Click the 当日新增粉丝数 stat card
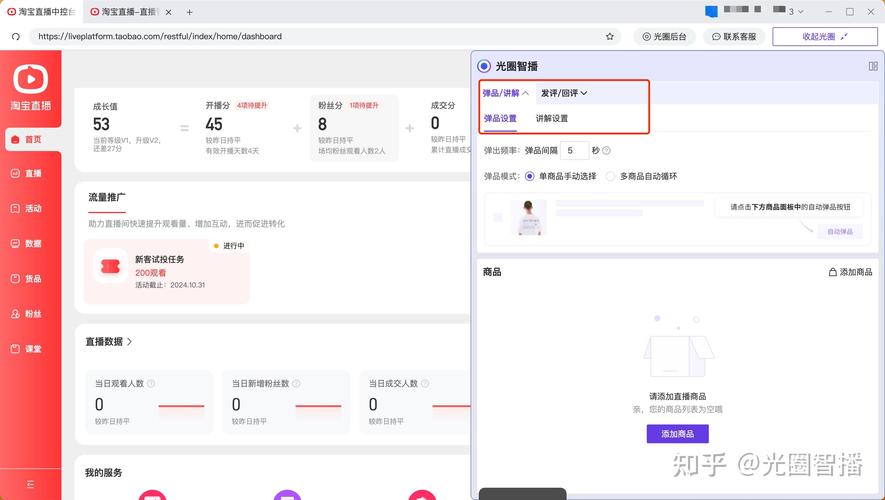 click(x=286, y=402)
